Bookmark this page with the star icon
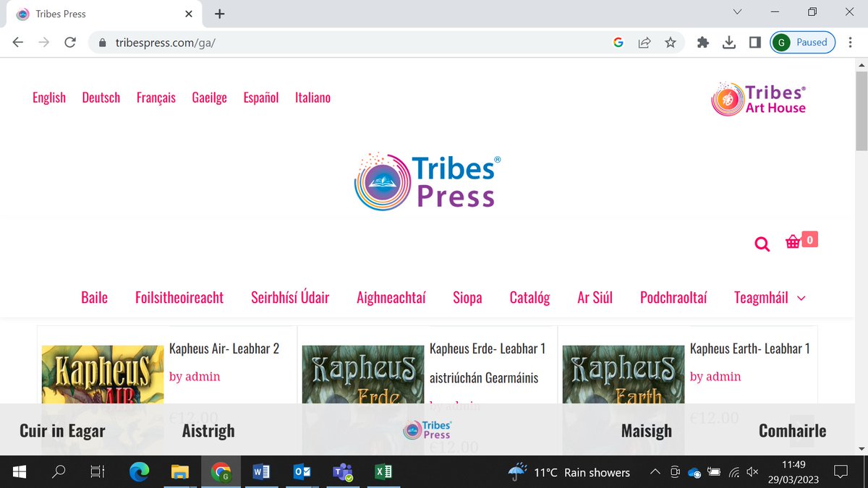The image size is (868, 488). [671, 43]
